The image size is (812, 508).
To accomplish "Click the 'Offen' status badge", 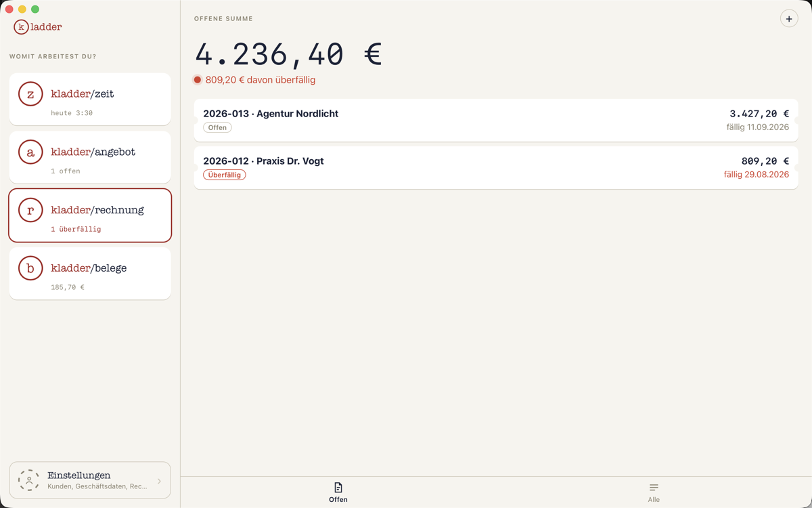I will click(217, 127).
